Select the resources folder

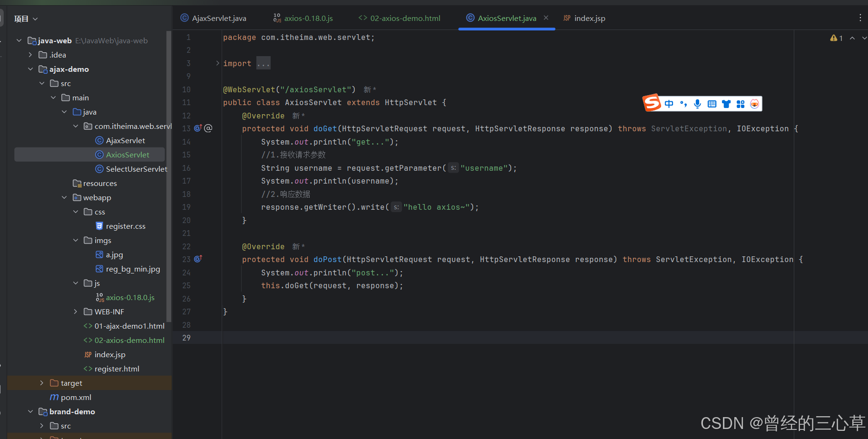tap(95, 183)
